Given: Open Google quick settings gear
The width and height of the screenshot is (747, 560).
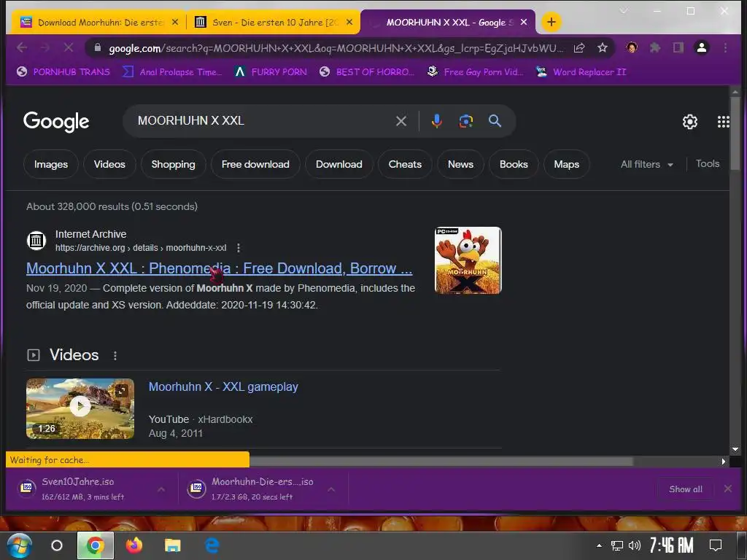Looking at the screenshot, I should click(x=690, y=122).
